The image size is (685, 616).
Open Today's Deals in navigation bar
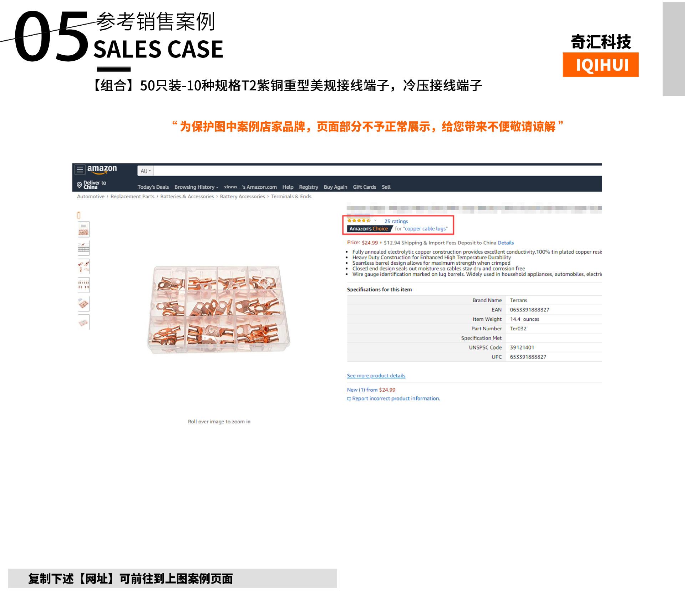153,187
